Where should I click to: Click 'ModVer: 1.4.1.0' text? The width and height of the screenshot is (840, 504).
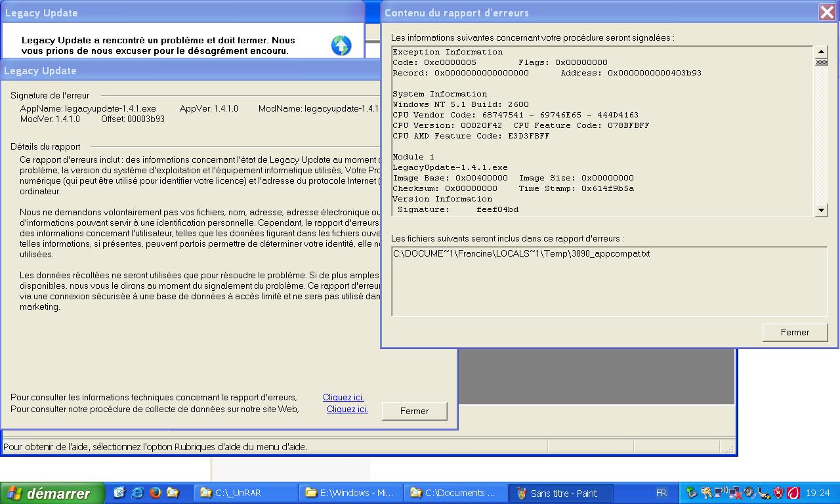point(50,119)
